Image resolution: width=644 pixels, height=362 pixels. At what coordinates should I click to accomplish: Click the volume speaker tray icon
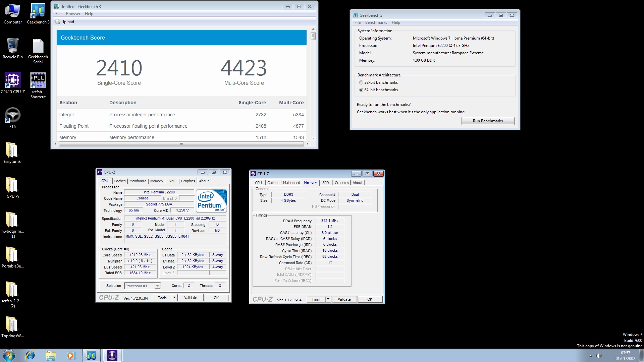(x=599, y=356)
